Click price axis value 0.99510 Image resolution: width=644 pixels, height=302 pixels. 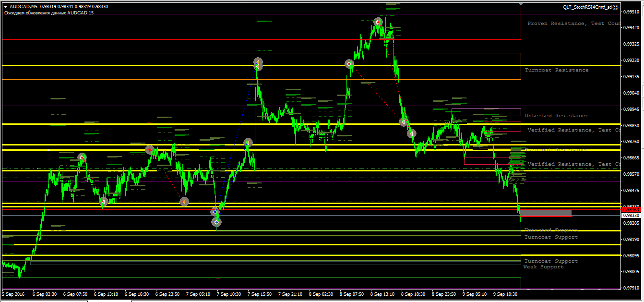click(x=632, y=12)
